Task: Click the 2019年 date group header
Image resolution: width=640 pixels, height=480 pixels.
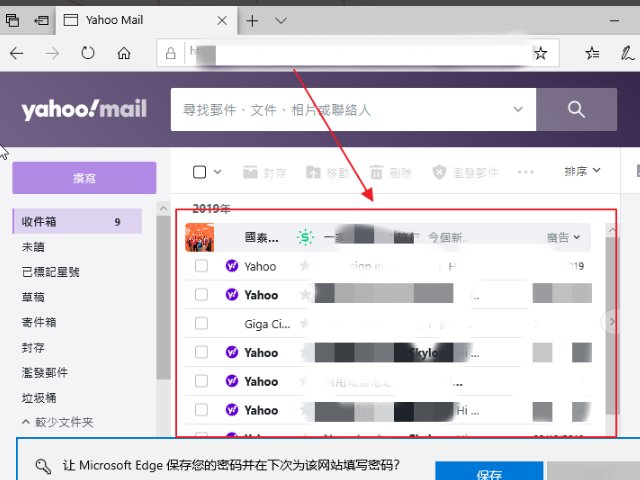Action: click(211, 209)
